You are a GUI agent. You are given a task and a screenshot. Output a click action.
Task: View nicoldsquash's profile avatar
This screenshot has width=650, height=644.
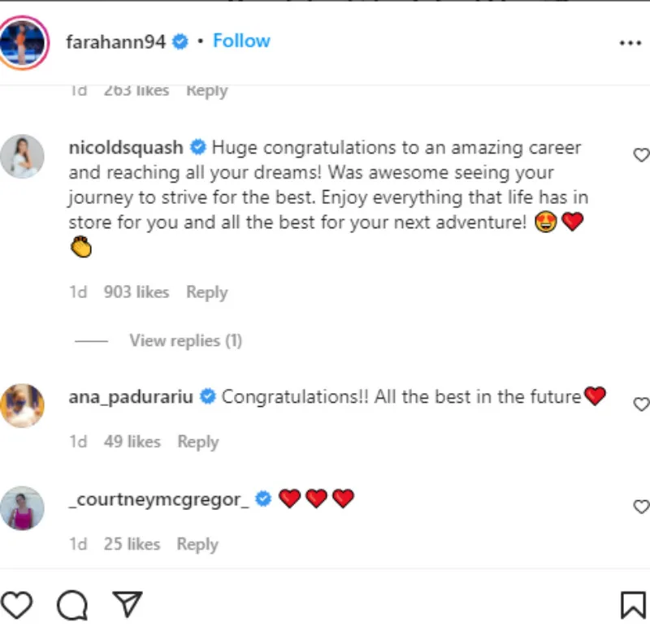(22, 156)
